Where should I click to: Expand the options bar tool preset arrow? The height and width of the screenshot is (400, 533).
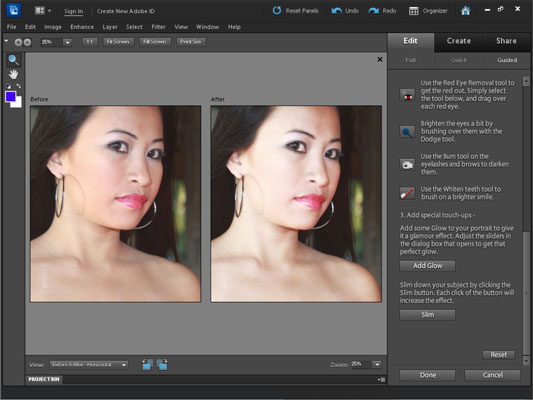point(6,41)
